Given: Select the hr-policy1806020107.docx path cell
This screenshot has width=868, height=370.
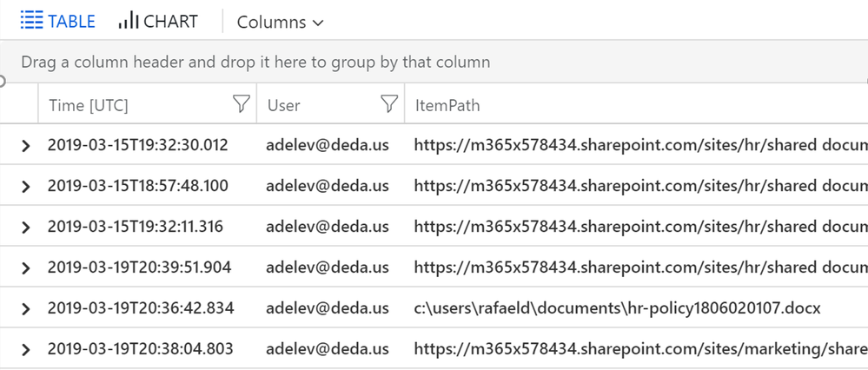Looking at the screenshot, I should point(617,308).
